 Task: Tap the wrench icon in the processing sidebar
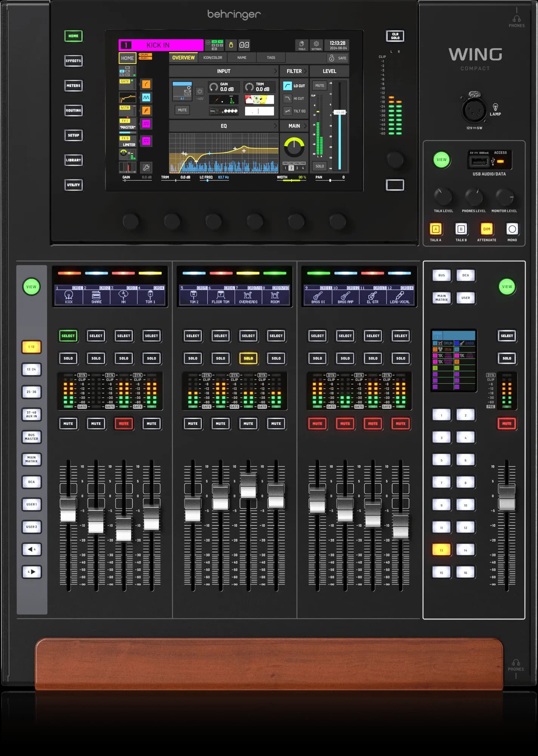(x=146, y=167)
